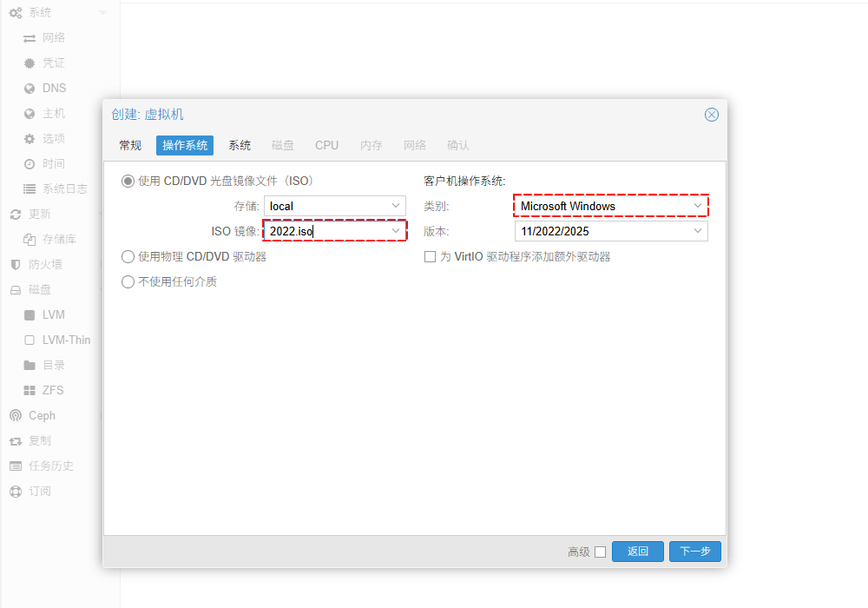
Task: Select 使用物理 CD/DVD 驱动器 radio option
Action: [x=128, y=257]
